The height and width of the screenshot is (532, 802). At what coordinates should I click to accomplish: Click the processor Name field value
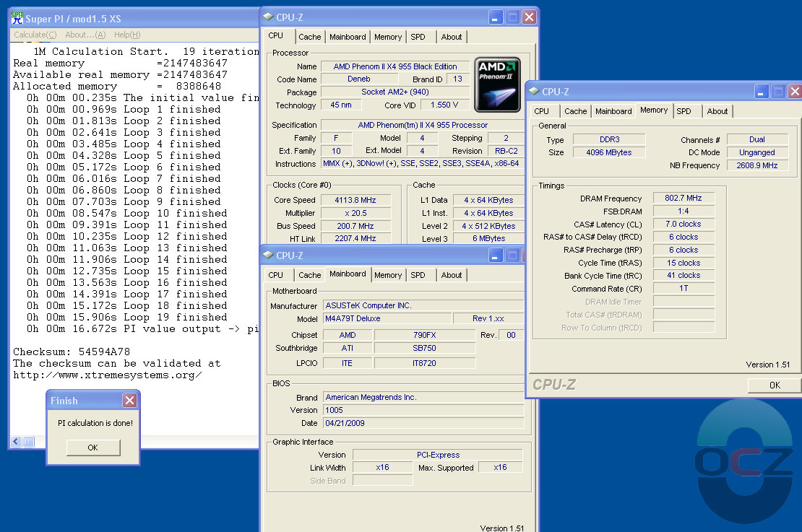[395, 66]
